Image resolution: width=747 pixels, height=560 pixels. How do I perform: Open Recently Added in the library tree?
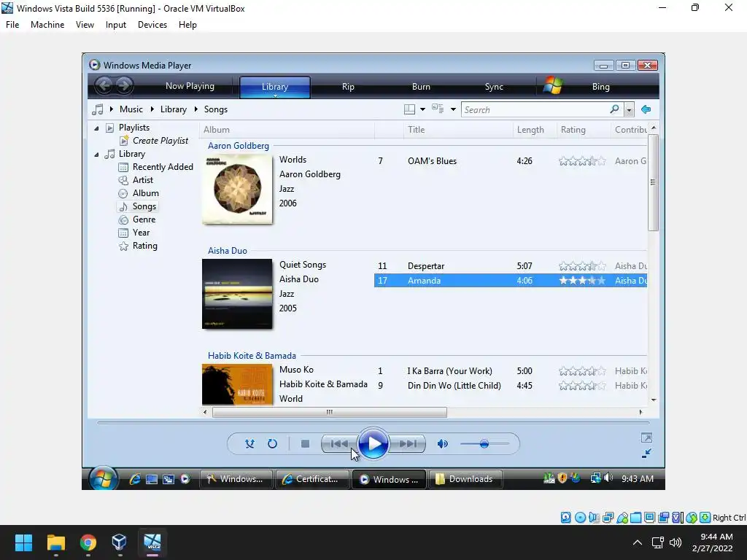tap(163, 167)
